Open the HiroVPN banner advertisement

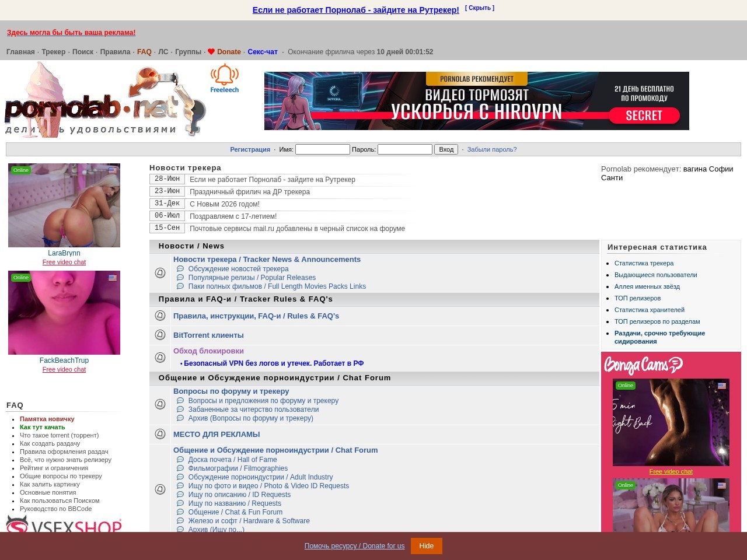477,101
